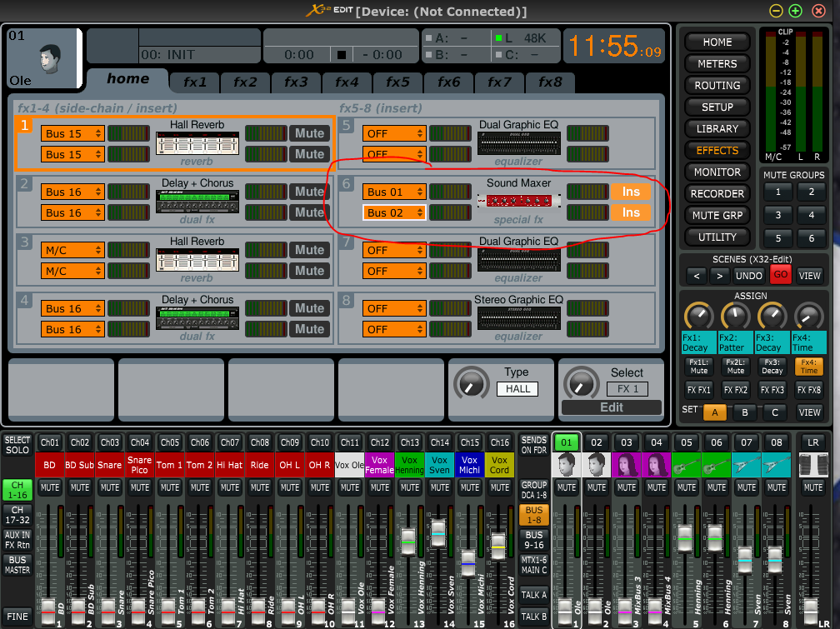Open the red Sound Maxer effect unit
Image resolution: width=840 pixels, height=629 pixels.
point(518,202)
